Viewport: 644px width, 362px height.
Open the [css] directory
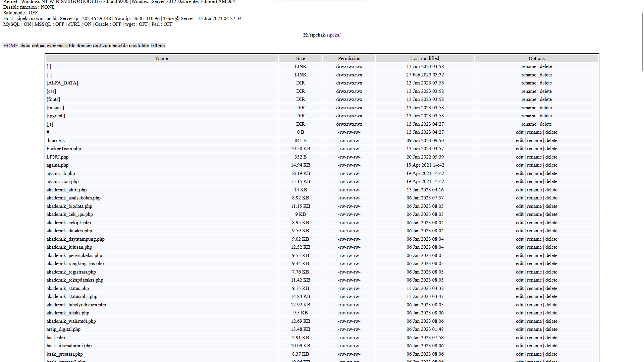(51, 91)
